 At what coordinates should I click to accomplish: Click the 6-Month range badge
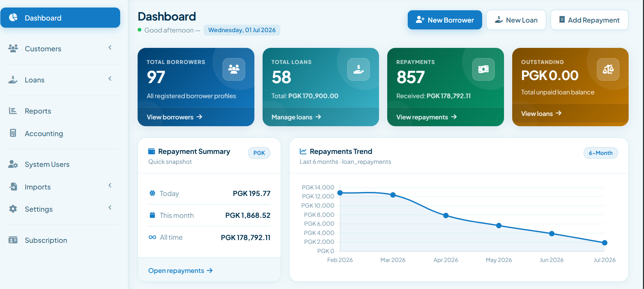click(x=601, y=153)
